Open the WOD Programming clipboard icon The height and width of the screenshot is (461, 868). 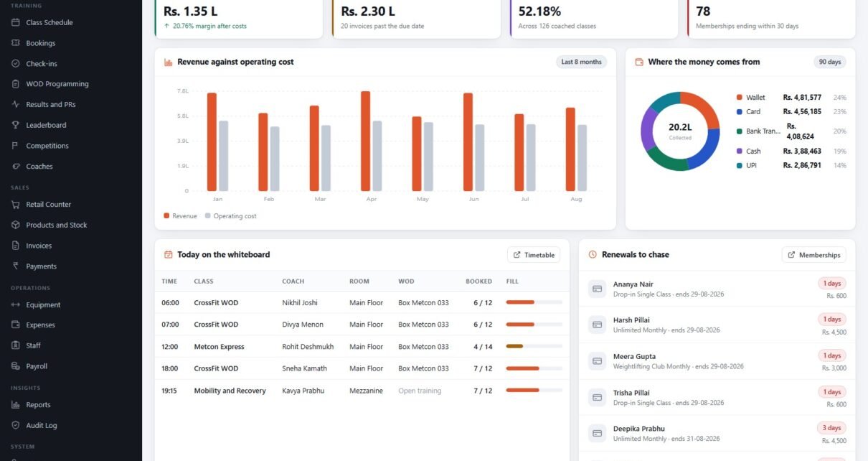click(16, 84)
